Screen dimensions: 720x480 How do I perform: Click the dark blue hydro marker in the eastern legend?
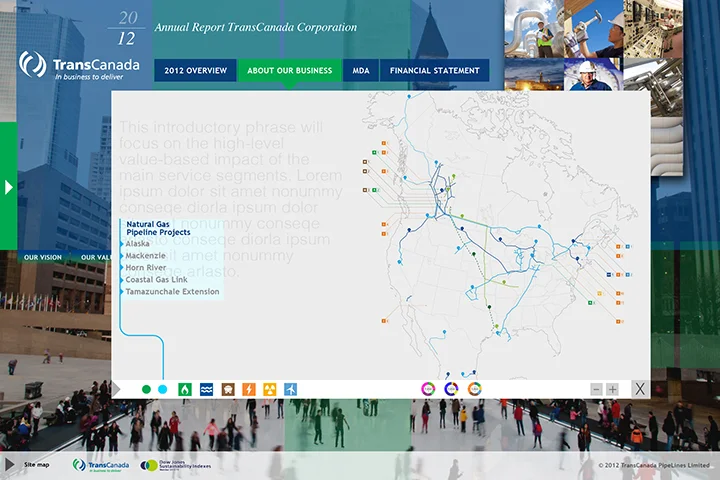tap(609, 275)
